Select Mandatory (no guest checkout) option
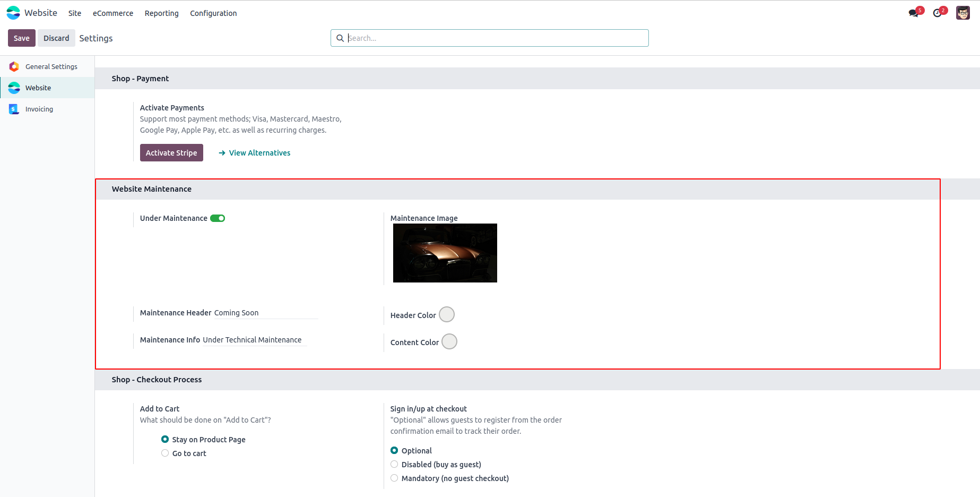The height and width of the screenshot is (497, 980). tap(394, 478)
